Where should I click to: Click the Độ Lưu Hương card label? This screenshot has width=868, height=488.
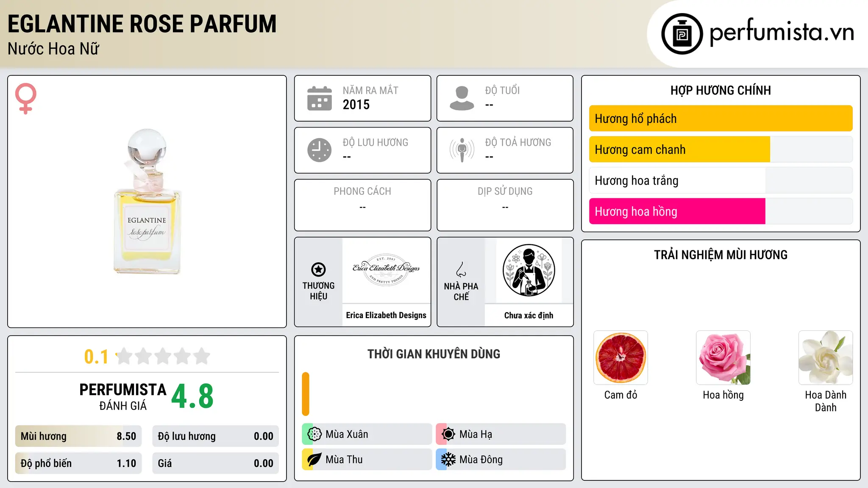[375, 142]
